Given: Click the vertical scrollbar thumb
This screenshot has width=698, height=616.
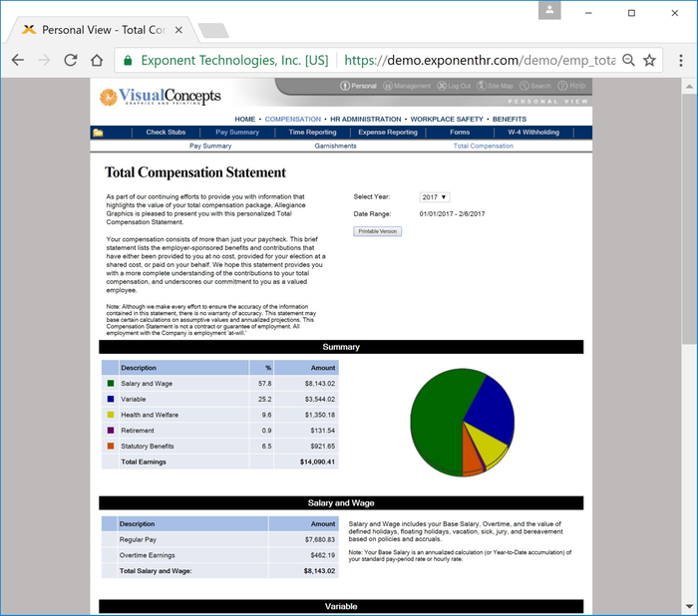Looking at the screenshot, I should [x=690, y=219].
